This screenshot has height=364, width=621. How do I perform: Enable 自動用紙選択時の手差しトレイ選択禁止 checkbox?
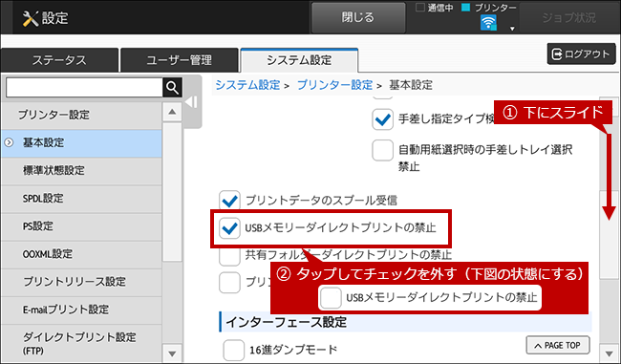382,151
